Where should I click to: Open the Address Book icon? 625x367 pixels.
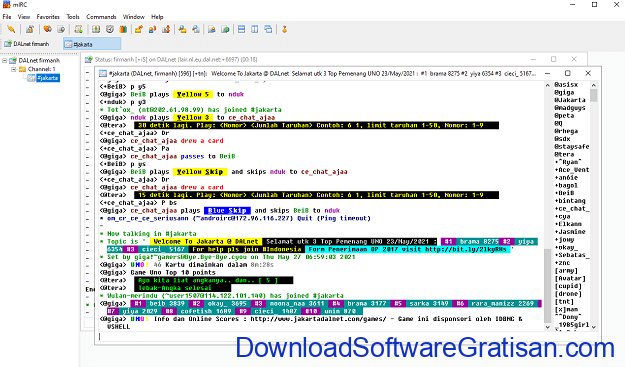pyautogui.click(x=96, y=29)
